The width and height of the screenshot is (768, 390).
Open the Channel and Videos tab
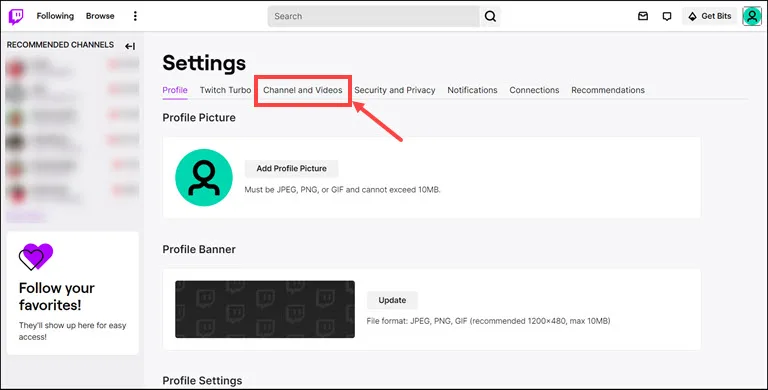pos(303,90)
